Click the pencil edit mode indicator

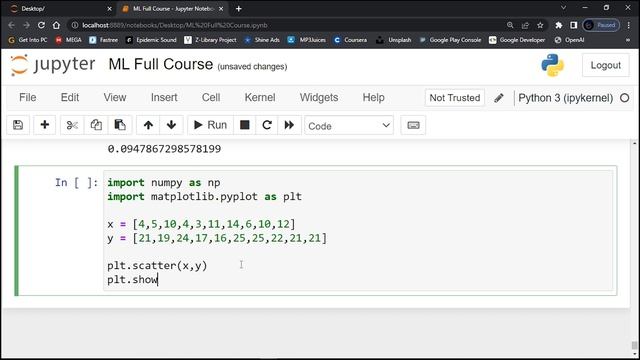tap(499, 98)
